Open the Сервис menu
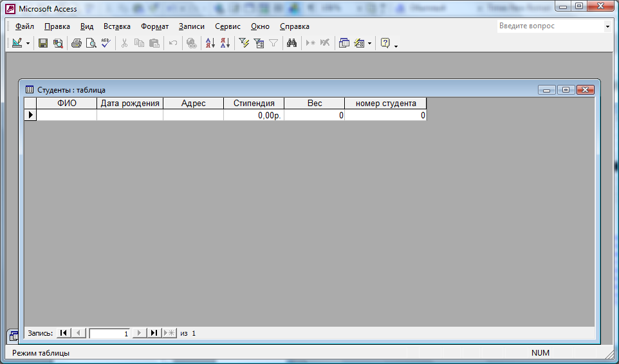The width and height of the screenshot is (619, 364). [x=228, y=26]
